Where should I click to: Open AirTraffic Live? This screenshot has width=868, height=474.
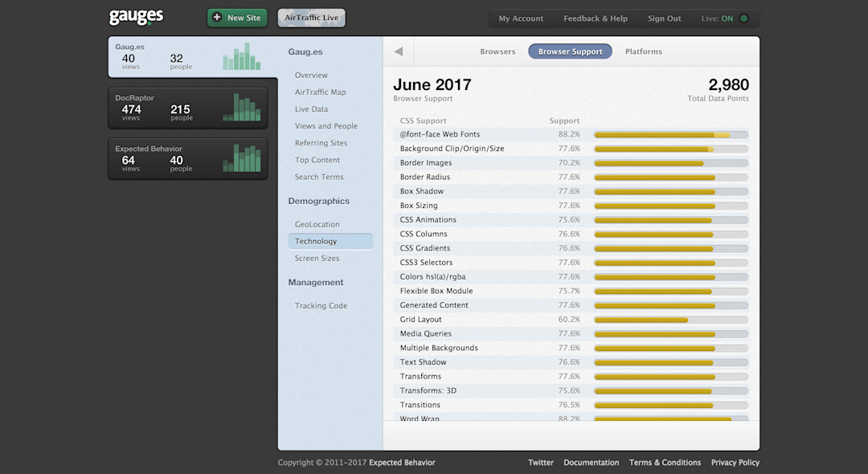coord(312,18)
